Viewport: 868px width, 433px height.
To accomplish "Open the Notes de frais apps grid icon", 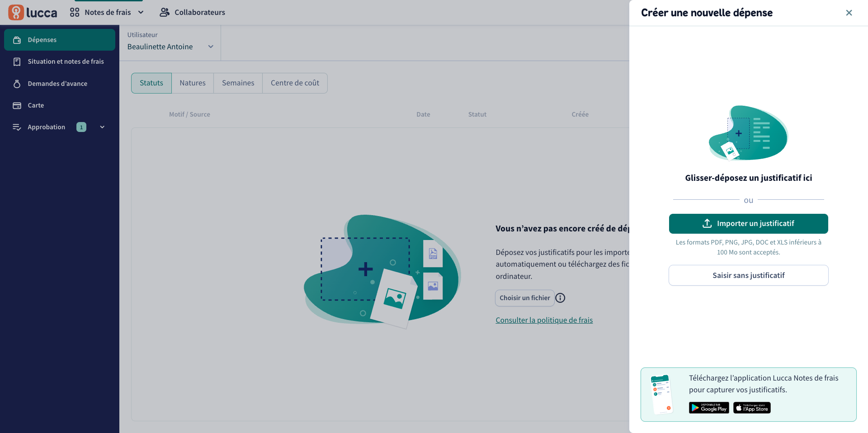I will click(75, 12).
